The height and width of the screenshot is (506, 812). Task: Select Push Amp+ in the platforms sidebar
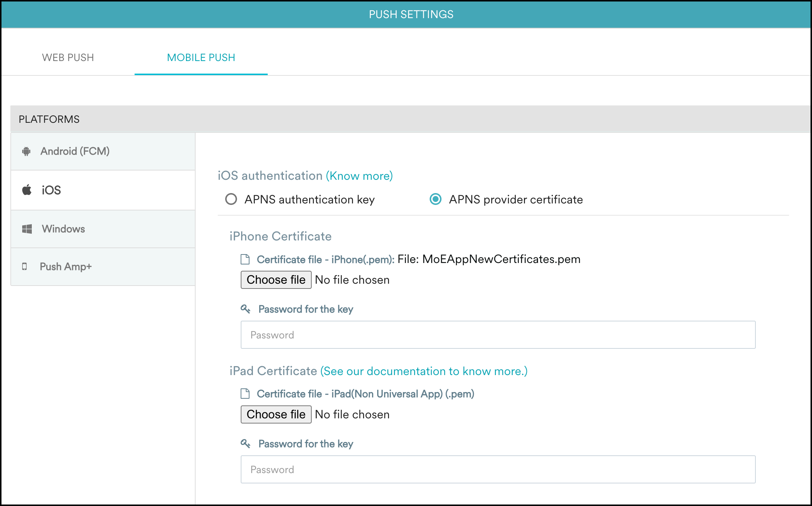pyautogui.click(x=66, y=266)
